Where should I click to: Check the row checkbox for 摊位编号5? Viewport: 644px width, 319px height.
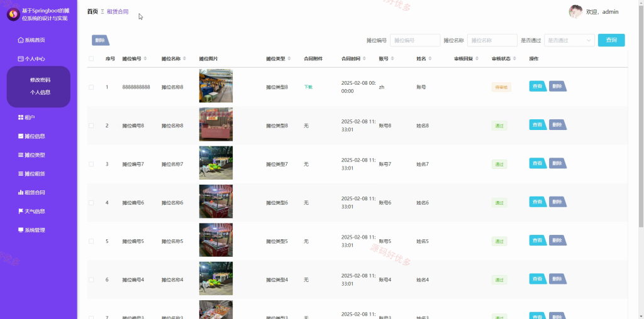(x=91, y=242)
